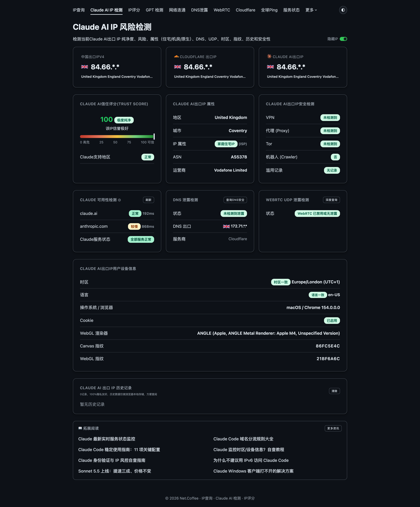This screenshot has height=507, width=420.
Task: Go to the IP评分 tab
Action: point(134,10)
